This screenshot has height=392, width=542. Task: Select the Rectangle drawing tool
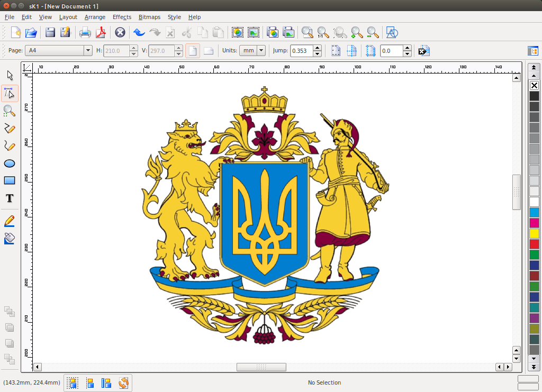[10, 180]
